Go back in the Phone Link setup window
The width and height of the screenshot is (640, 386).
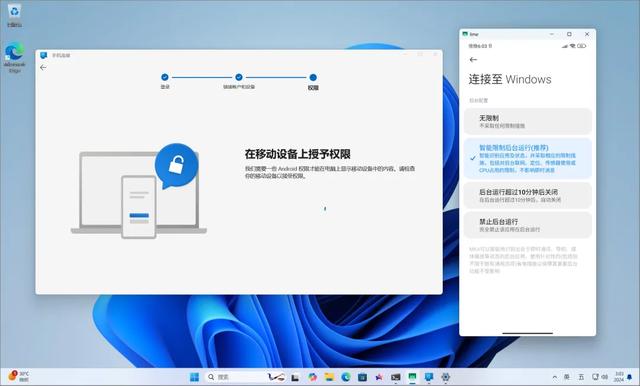43,68
